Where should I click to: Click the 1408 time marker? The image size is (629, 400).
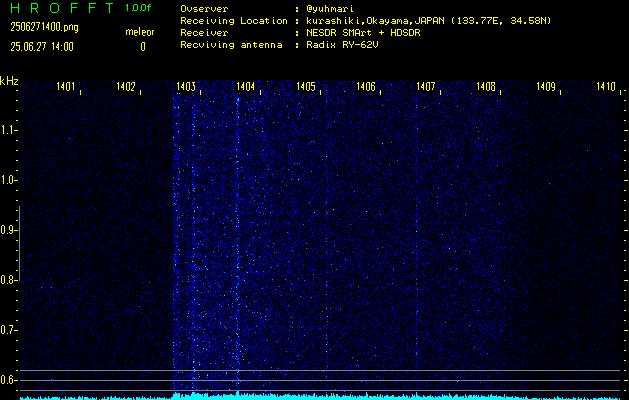486,86
